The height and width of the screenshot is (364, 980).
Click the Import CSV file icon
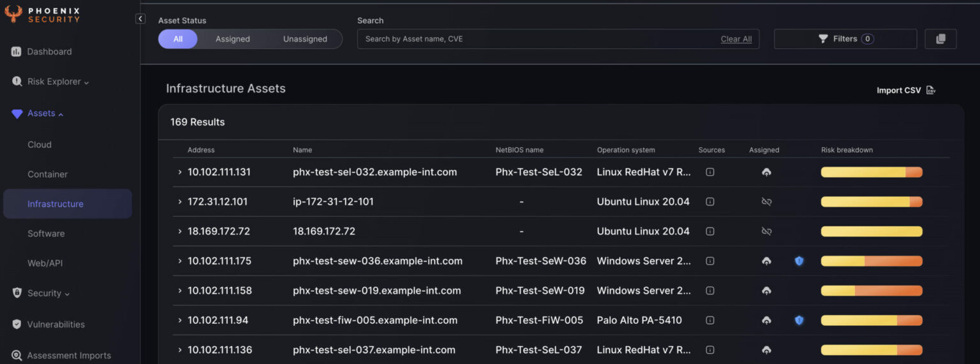(x=930, y=91)
